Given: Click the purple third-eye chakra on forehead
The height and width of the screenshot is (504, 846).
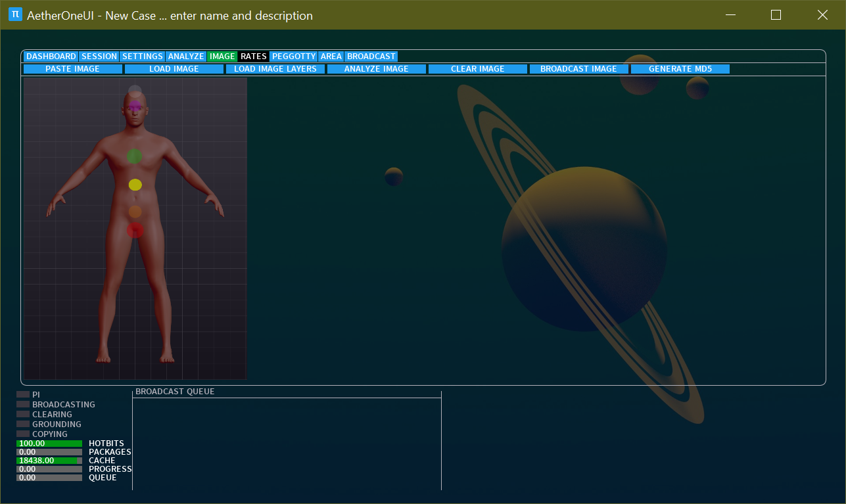Looking at the screenshot, I should pos(135,106).
